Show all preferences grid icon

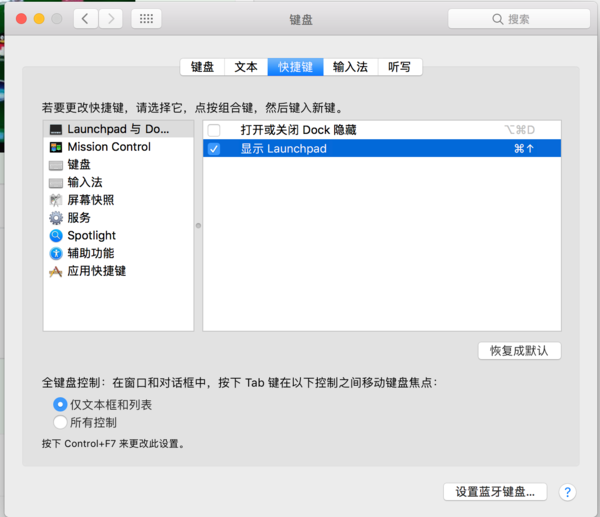pos(146,18)
